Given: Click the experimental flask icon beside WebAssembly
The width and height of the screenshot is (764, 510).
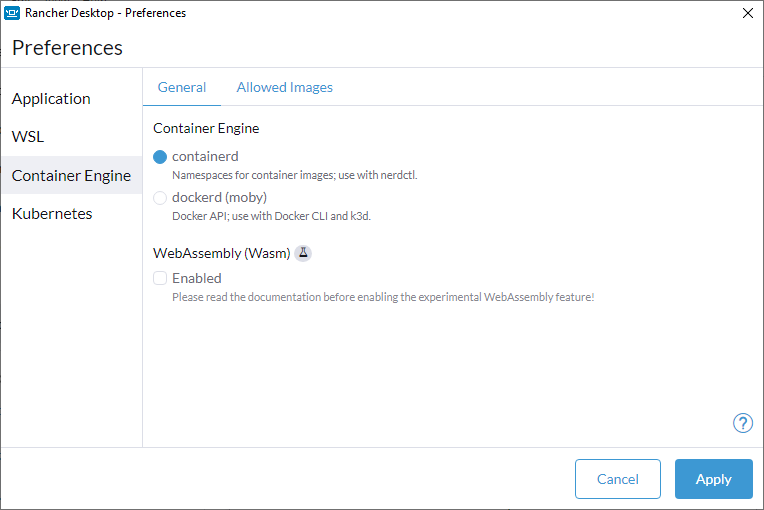Looking at the screenshot, I should 303,253.
